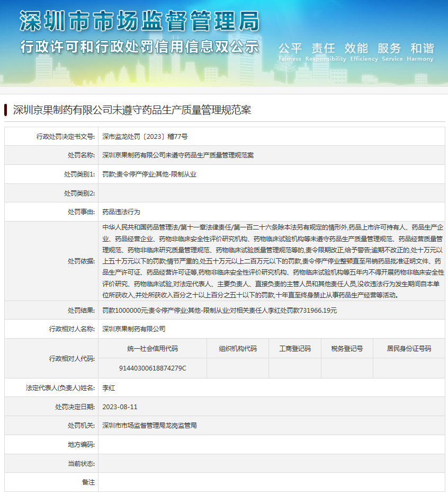Image resolution: width=448 pixels, height=494 pixels.
Task: Click the 组织机构代码 column header
Action: (238, 348)
